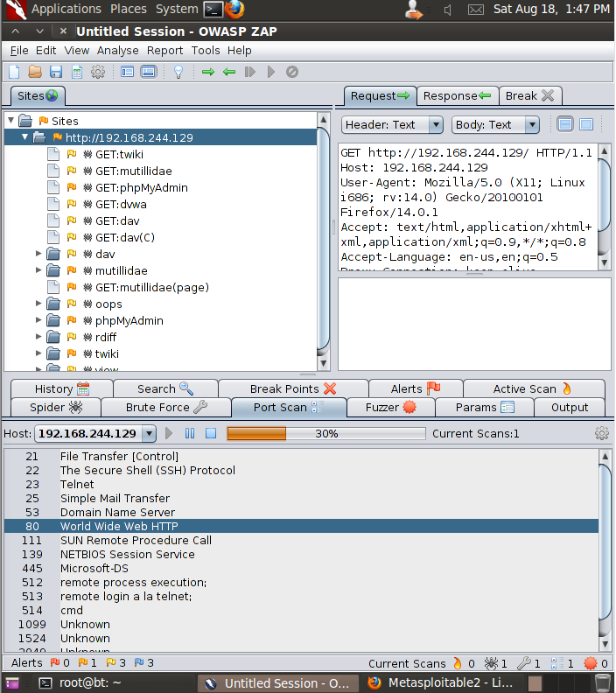Click the Open Session folder icon
Image resolution: width=616 pixels, height=693 pixels.
click(35, 72)
